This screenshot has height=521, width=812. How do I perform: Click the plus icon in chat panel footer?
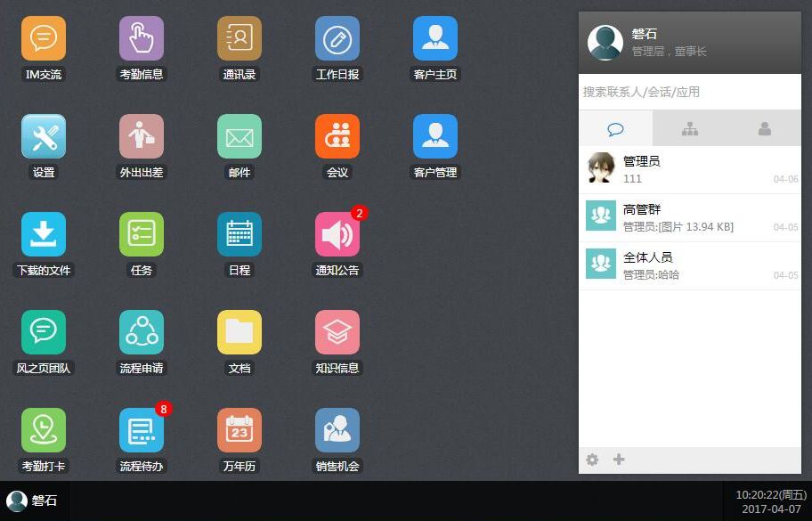point(619,460)
